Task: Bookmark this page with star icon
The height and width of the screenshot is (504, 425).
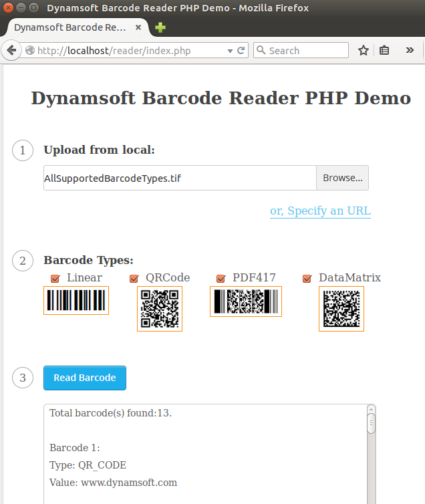Action: [364, 50]
